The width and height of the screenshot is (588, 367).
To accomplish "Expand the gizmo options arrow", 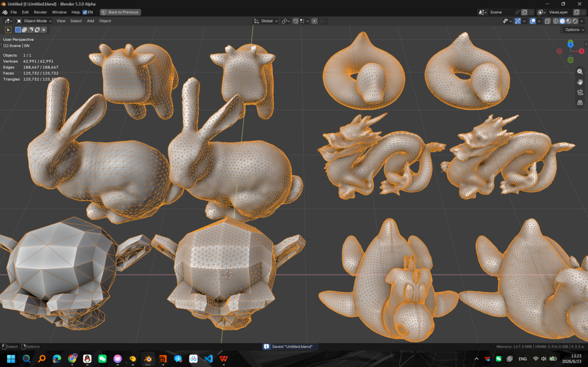I will pyautogui.click(x=524, y=21).
